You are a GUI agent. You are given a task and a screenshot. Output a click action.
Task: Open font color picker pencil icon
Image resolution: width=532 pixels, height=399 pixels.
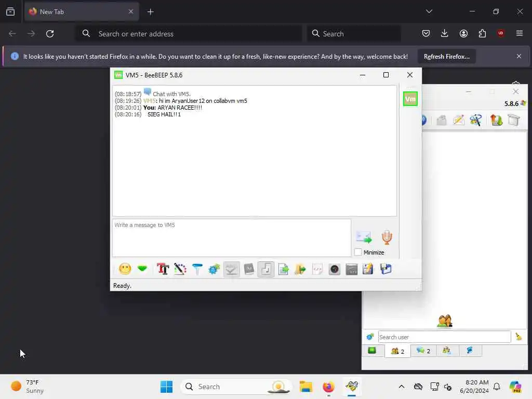point(180,269)
